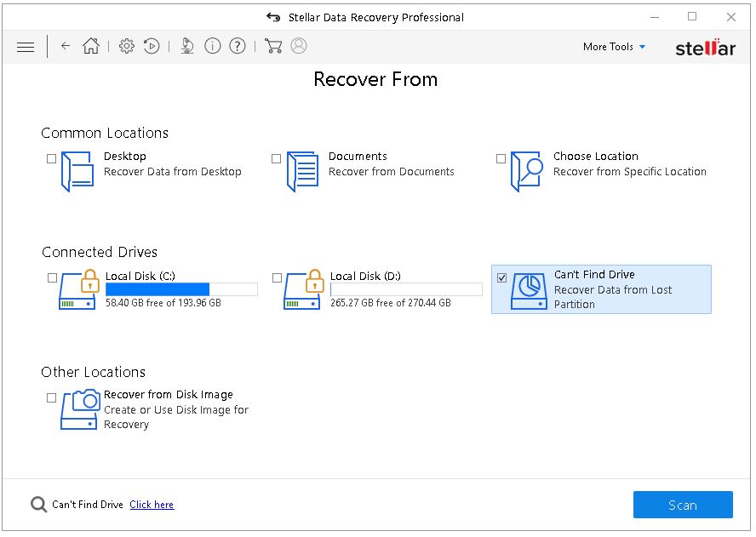
Task: Go back with the arrow icon
Action: click(66, 46)
